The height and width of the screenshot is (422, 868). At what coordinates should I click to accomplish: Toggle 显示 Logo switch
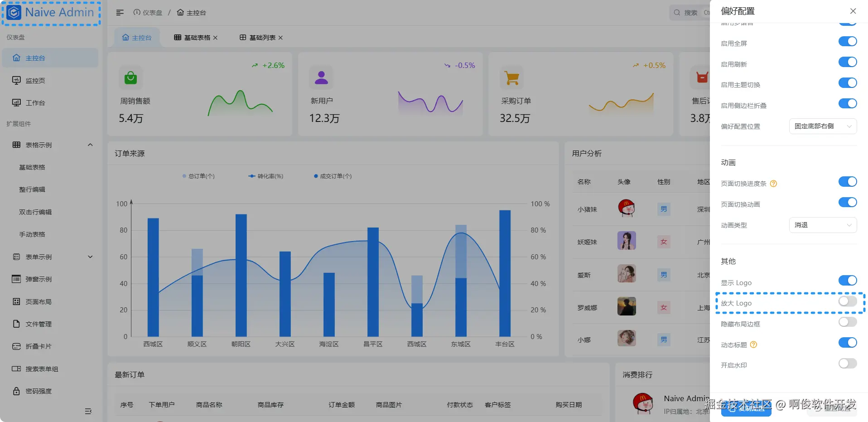(x=847, y=281)
